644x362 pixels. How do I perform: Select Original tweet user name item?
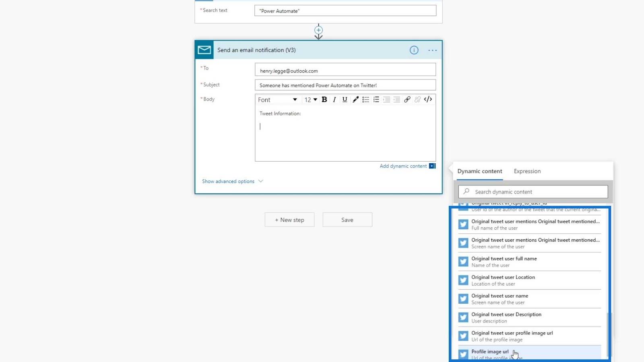tap(529, 299)
